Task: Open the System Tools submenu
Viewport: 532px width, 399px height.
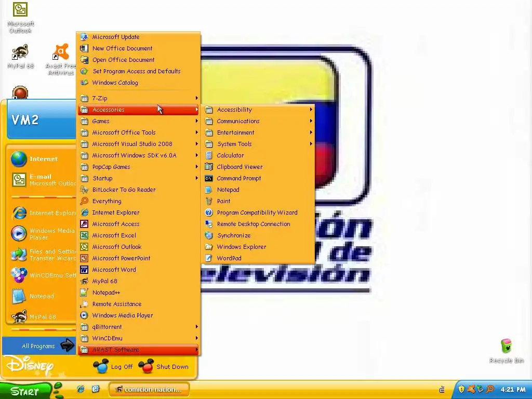Action: [x=259, y=144]
